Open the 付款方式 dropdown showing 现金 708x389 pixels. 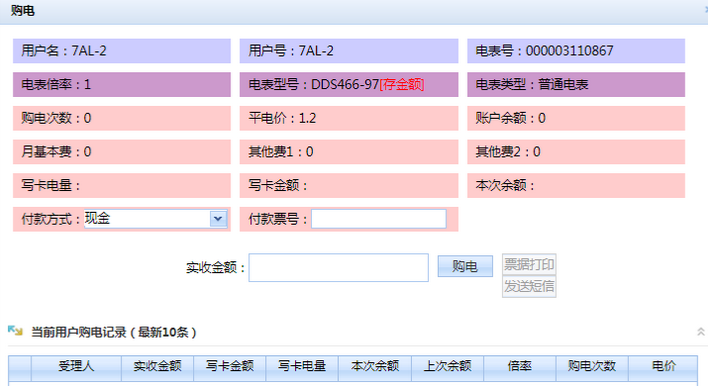coord(155,219)
